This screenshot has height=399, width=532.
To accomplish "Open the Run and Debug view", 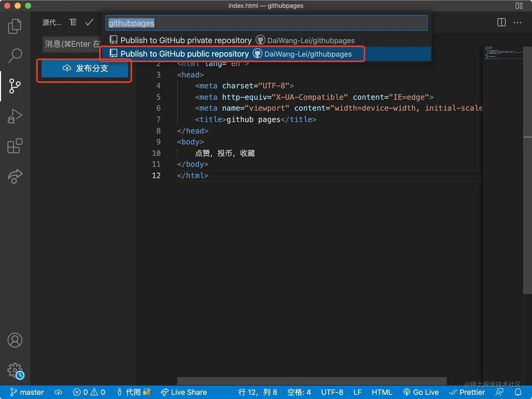I will point(15,116).
